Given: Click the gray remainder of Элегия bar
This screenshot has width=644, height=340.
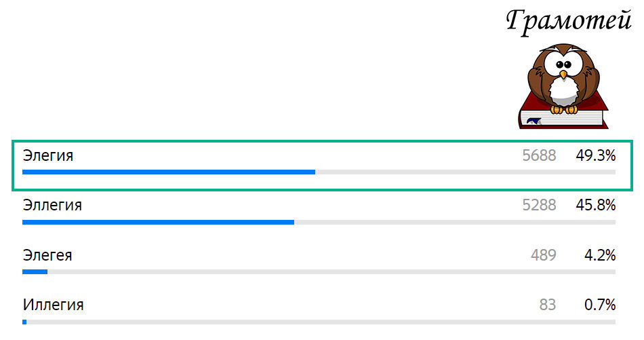Looking at the screenshot, I should pos(465,172).
